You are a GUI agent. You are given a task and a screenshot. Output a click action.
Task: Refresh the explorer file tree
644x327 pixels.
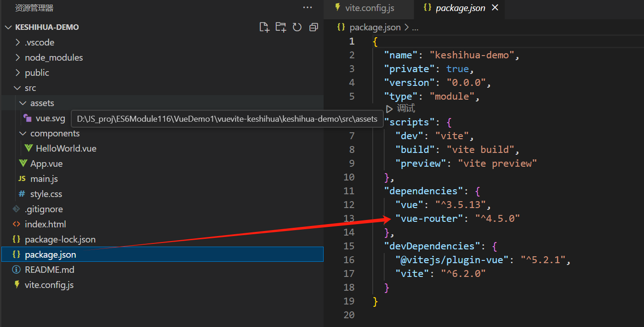coord(297,27)
